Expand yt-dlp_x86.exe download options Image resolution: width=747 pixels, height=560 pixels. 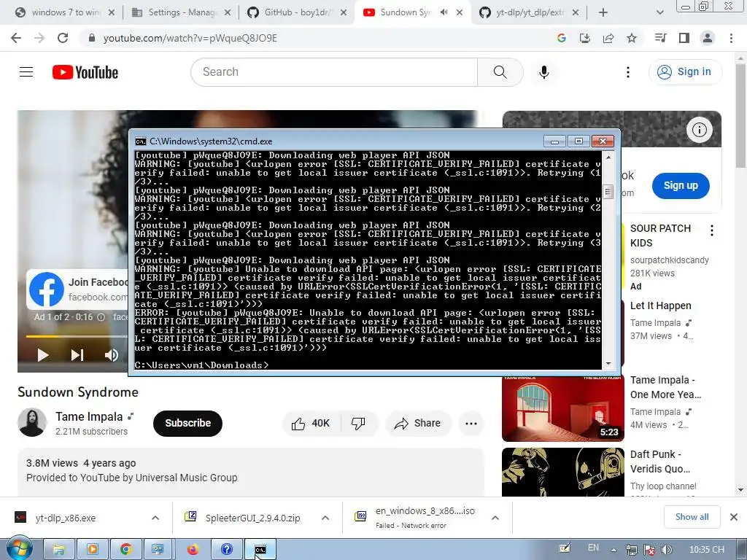click(x=155, y=518)
